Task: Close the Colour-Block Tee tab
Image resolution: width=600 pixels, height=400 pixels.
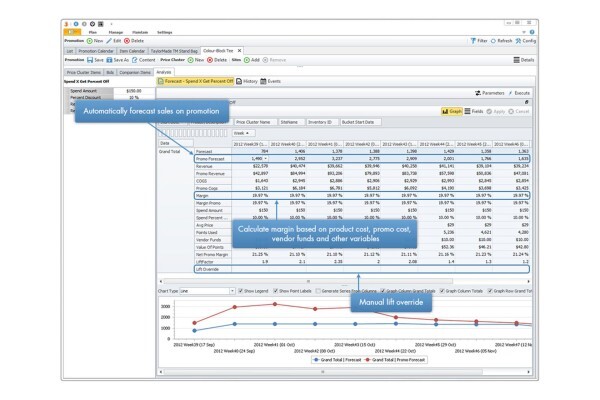Action: (x=240, y=51)
